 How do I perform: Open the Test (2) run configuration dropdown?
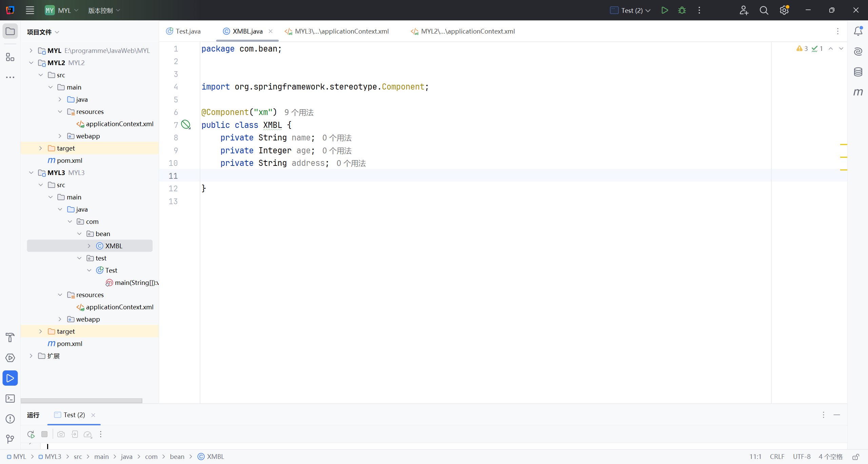click(x=631, y=10)
